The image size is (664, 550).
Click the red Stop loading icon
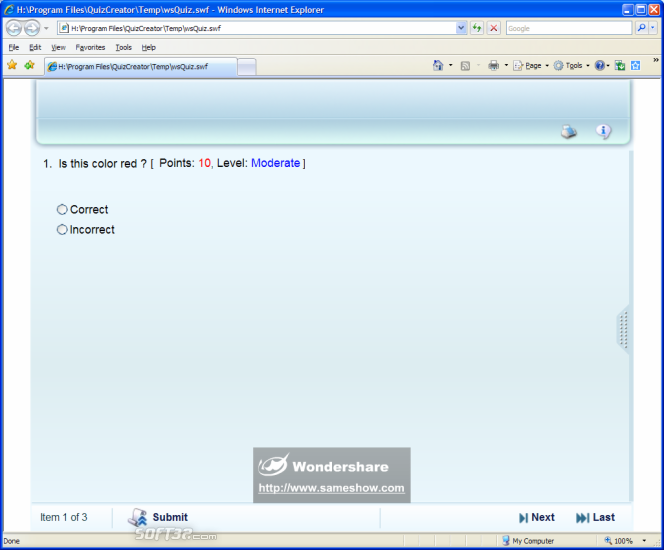tap(493, 28)
